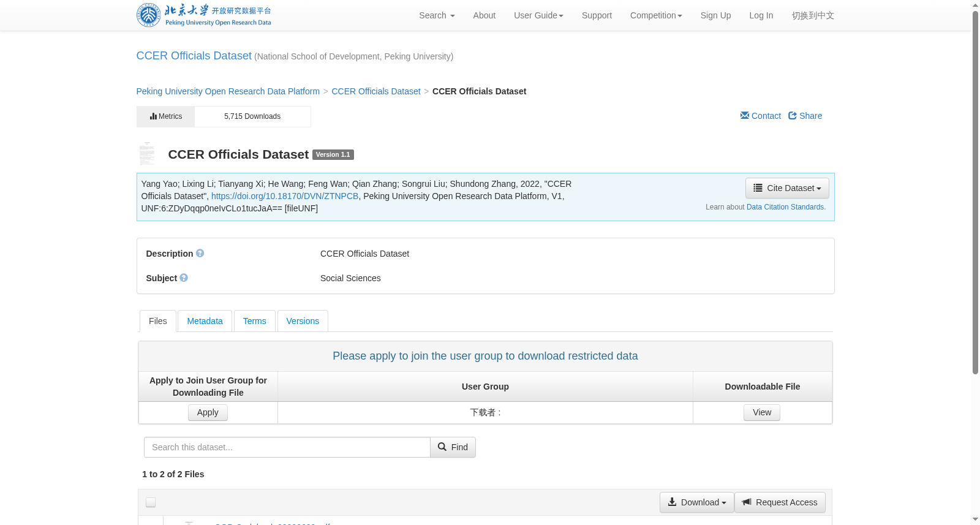The width and height of the screenshot is (980, 525).
Task: Click the Social Sciences subject value
Action: point(350,278)
